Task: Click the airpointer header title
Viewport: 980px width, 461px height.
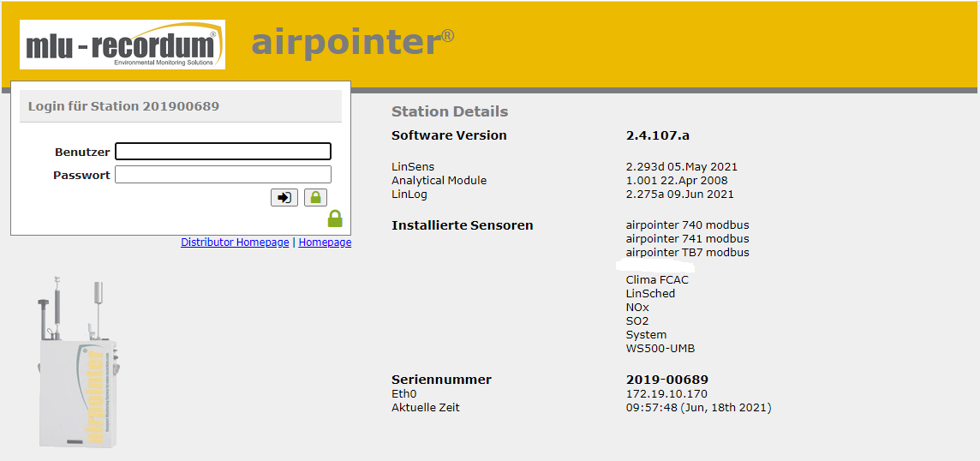Action: pos(352,43)
